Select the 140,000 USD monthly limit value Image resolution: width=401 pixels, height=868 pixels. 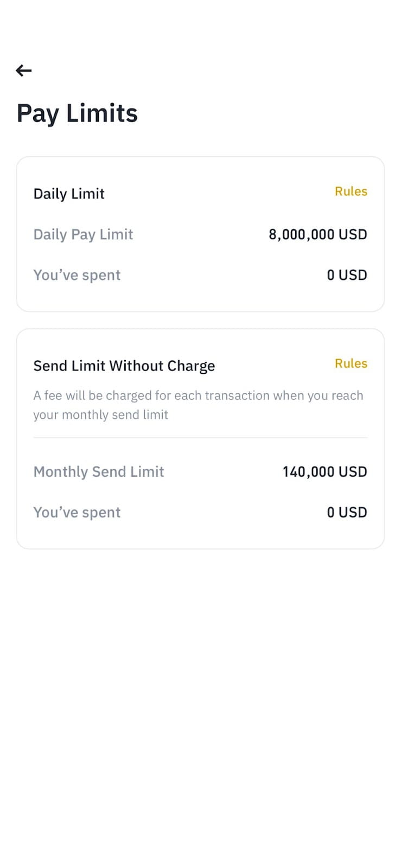[x=324, y=471]
